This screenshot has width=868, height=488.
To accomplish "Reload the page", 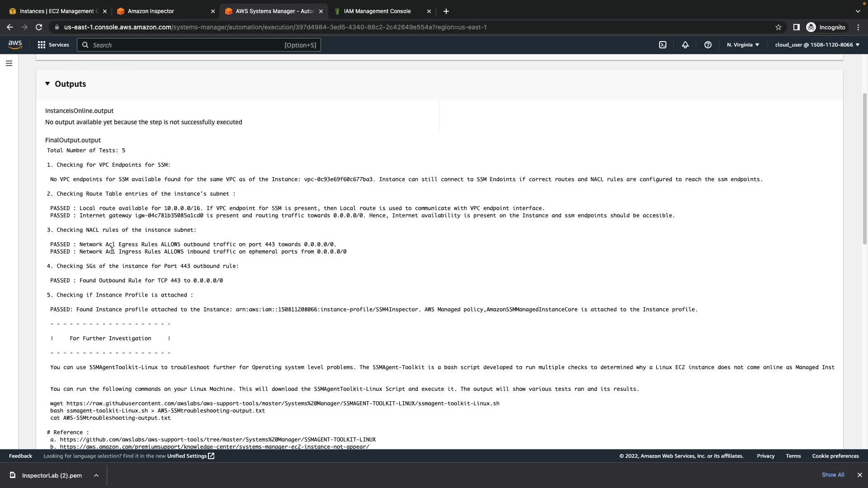I will (39, 27).
